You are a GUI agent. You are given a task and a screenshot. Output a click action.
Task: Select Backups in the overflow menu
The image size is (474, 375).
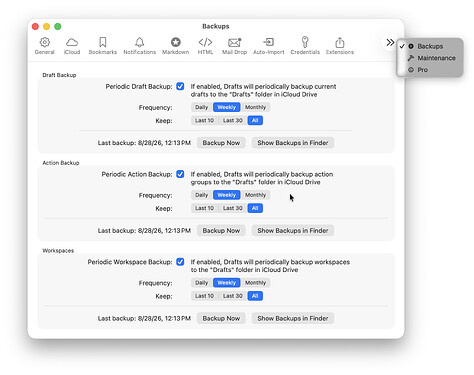point(430,46)
